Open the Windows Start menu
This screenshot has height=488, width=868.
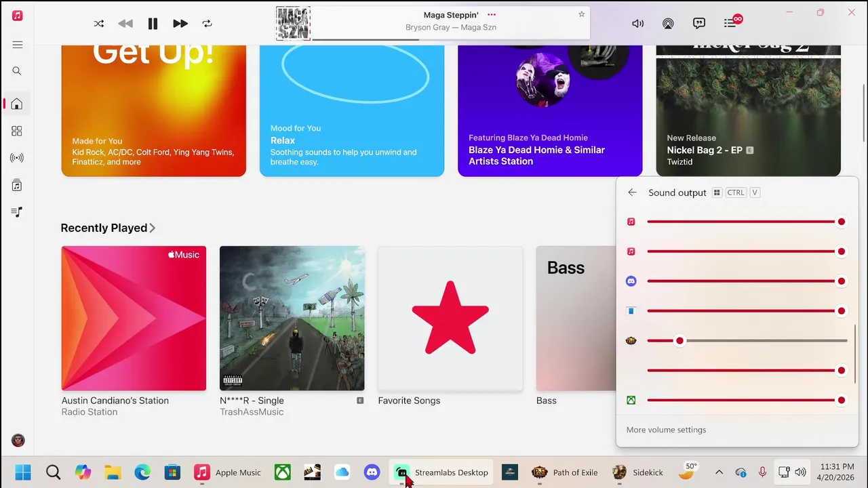point(23,472)
